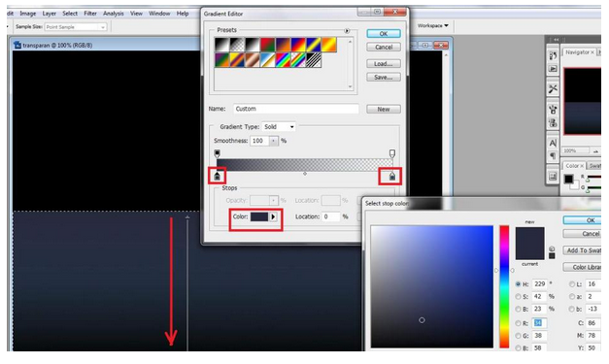The width and height of the screenshot is (609, 364).
Task: Open the Sample Size Point Sample dropdown
Action: [76, 27]
